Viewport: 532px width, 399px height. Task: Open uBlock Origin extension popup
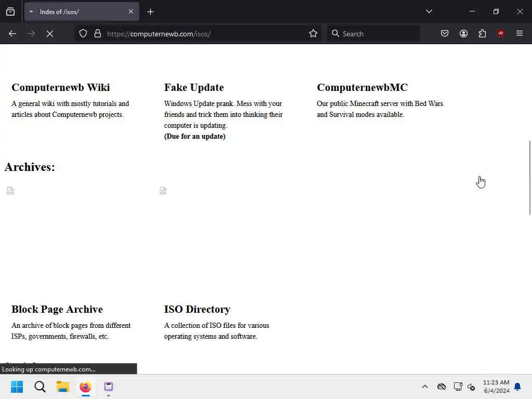coord(500,33)
